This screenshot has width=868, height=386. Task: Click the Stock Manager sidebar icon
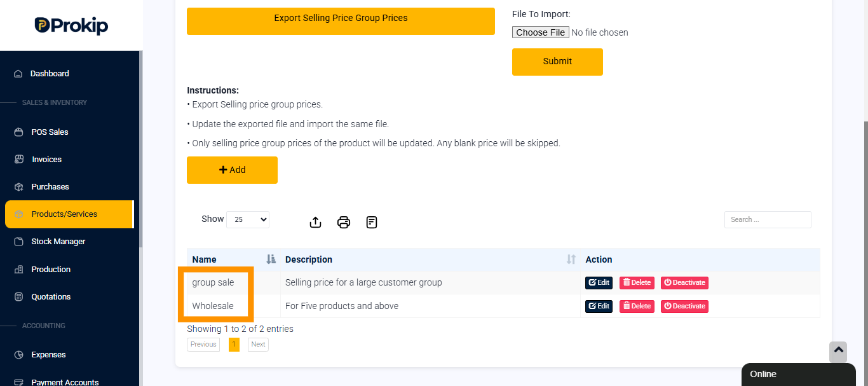(18, 242)
